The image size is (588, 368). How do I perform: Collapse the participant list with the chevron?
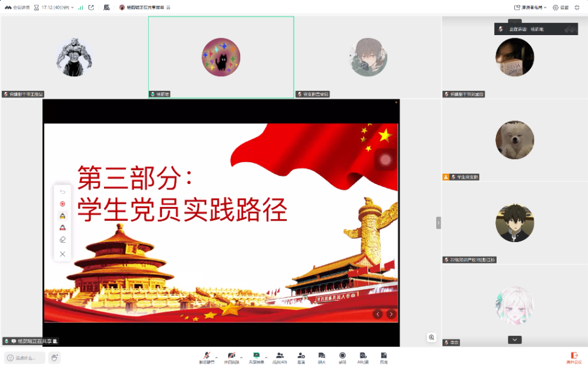point(514,340)
